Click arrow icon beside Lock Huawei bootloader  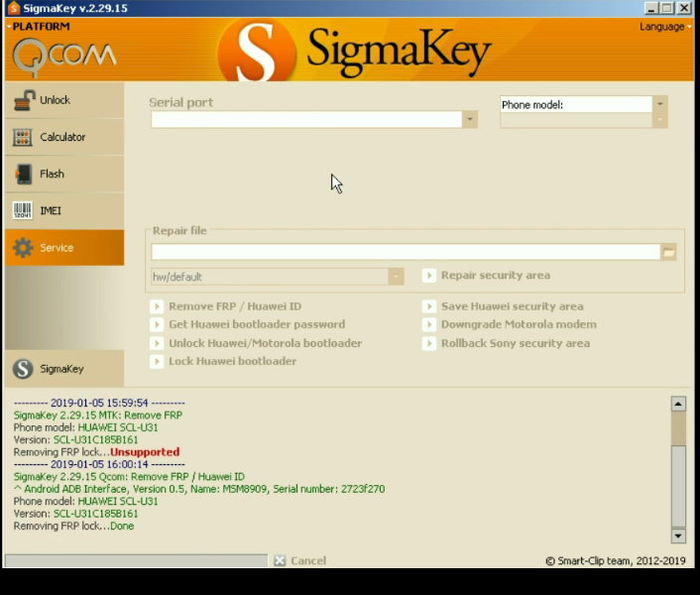click(157, 361)
